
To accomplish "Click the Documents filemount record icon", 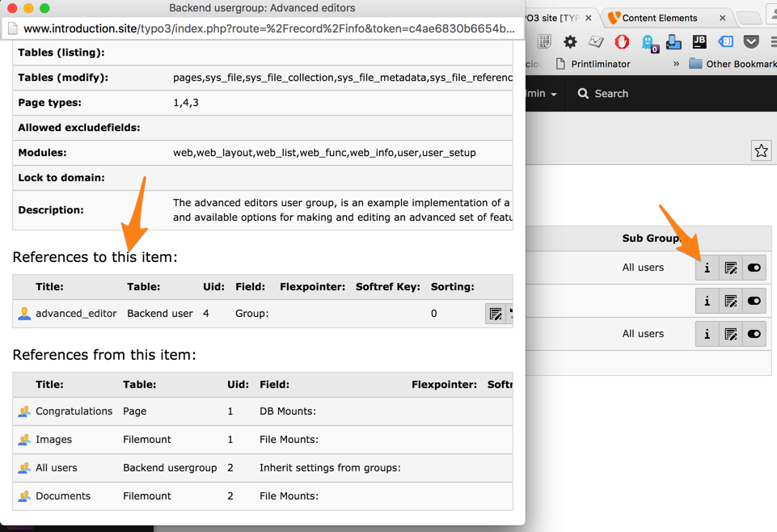I will click(x=24, y=496).
